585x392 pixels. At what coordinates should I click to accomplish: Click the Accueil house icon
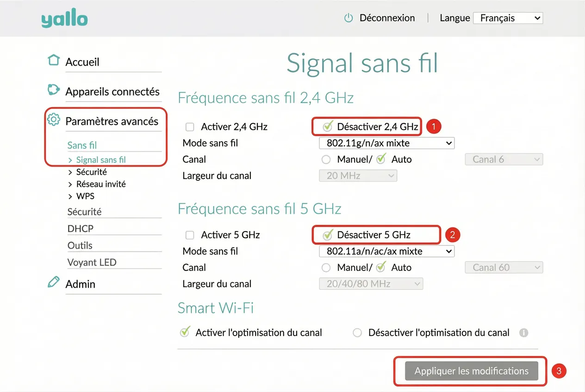(54, 60)
